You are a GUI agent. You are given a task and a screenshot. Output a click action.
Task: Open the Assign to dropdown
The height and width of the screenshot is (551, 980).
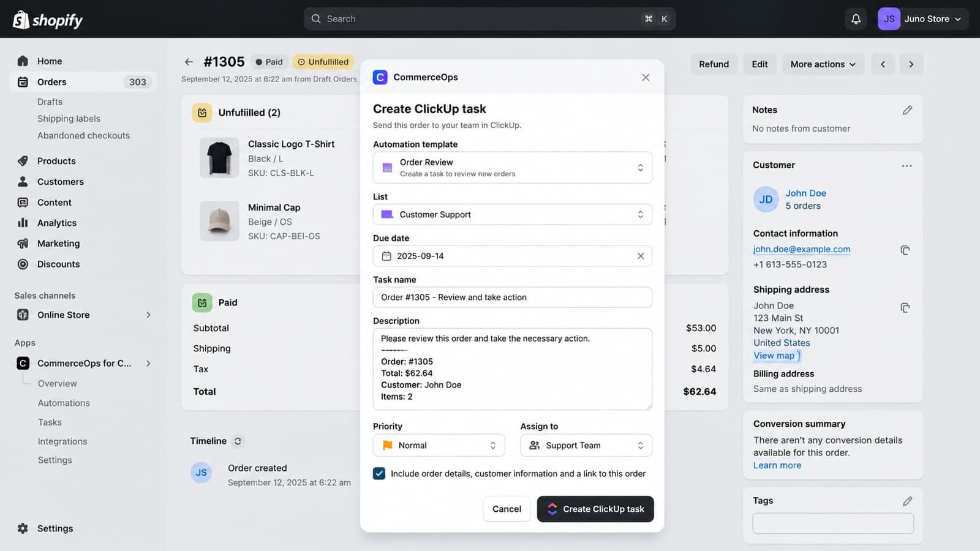586,445
